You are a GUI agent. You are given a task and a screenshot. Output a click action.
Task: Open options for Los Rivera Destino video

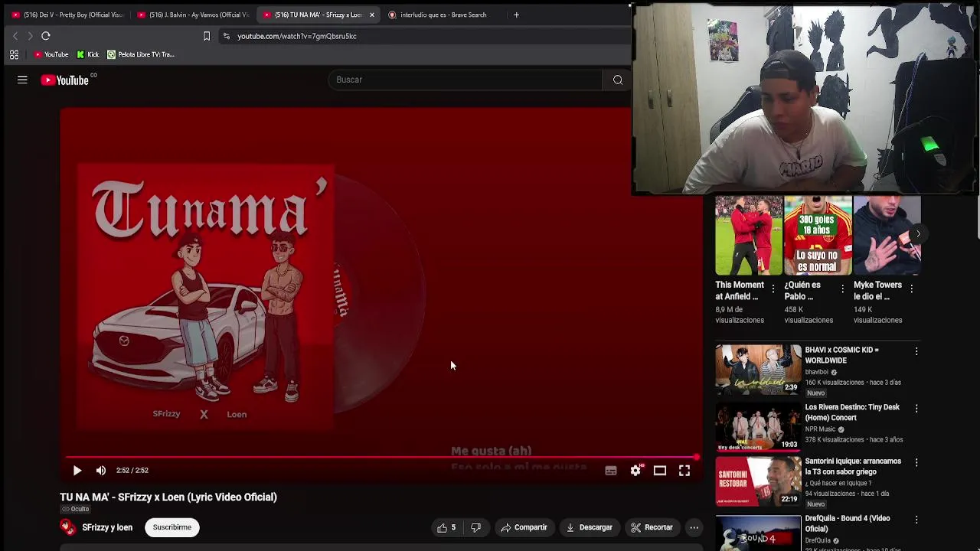(x=916, y=409)
